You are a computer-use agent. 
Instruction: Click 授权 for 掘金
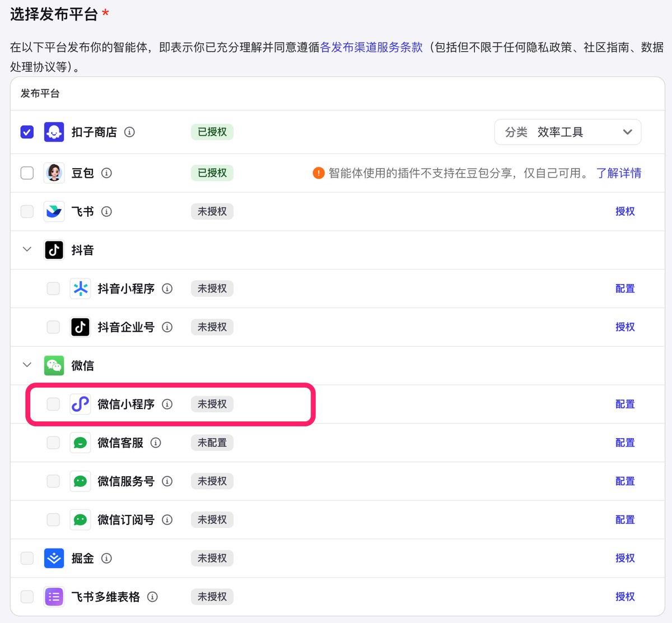[625, 558]
